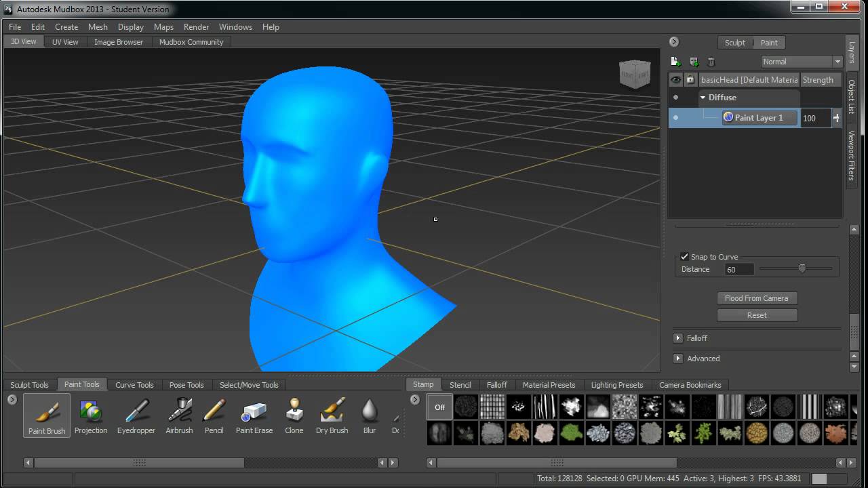Open the Render menu
This screenshot has height=488, width=868.
click(197, 27)
